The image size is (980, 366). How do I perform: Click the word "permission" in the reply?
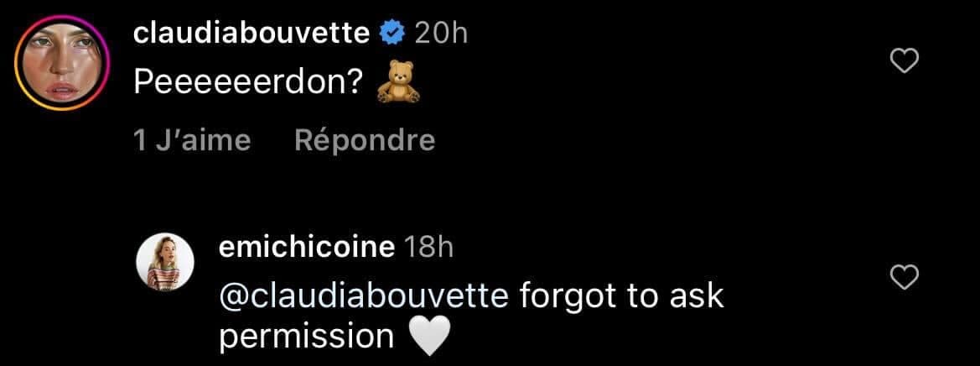point(305,337)
